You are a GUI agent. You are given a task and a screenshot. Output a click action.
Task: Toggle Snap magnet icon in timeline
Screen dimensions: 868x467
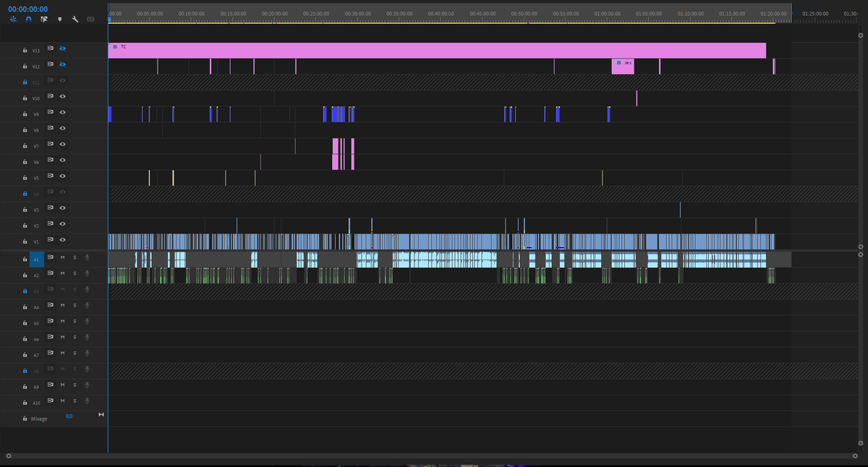29,19
